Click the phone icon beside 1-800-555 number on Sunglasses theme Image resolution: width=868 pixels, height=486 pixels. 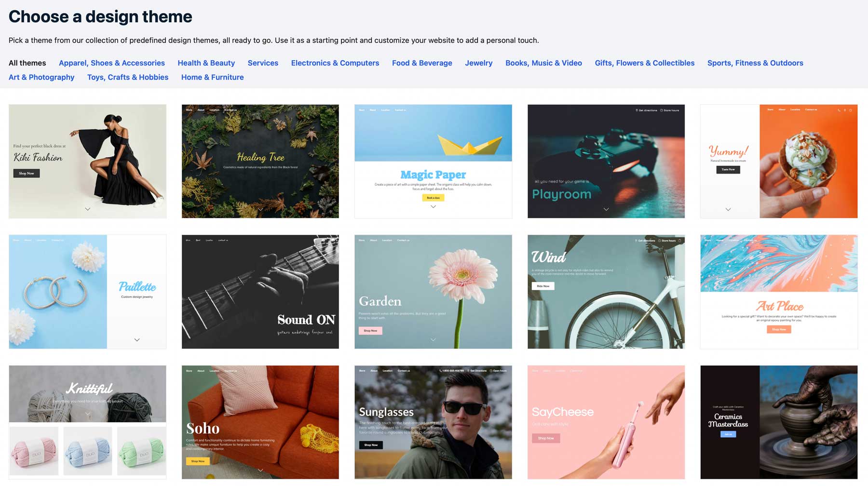point(441,371)
